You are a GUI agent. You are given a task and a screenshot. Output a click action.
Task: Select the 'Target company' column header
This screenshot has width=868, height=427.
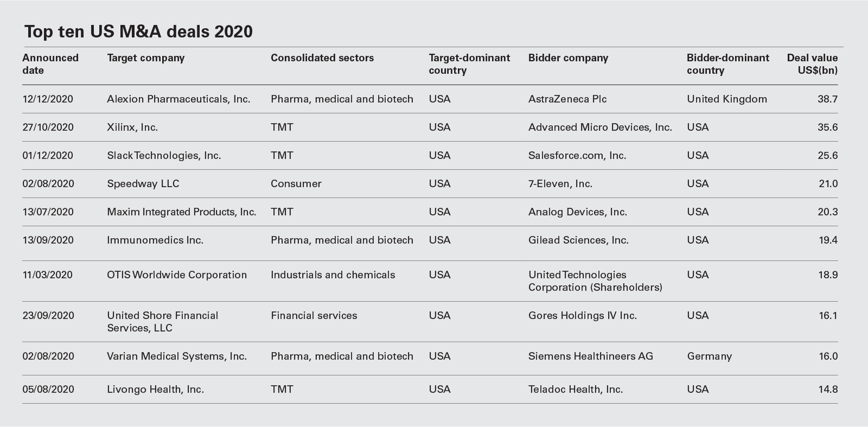pyautogui.click(x=145, y=58)
